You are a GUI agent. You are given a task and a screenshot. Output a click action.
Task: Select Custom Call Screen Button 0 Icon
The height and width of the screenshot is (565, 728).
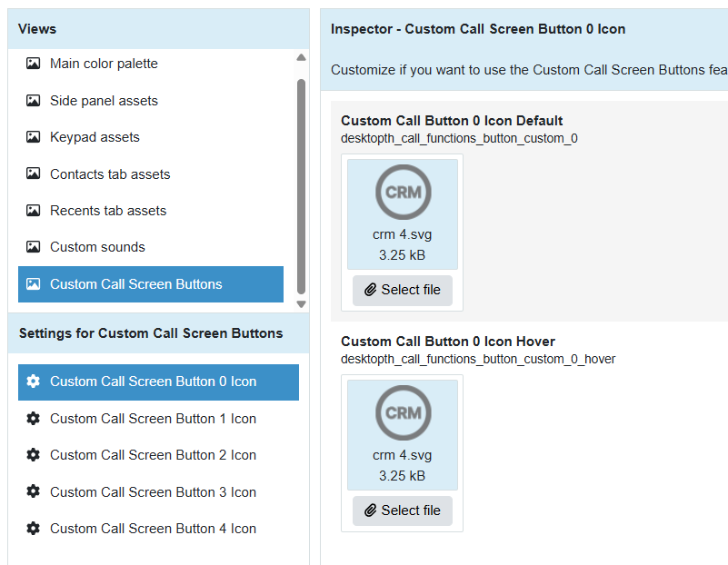coord(158,382)
